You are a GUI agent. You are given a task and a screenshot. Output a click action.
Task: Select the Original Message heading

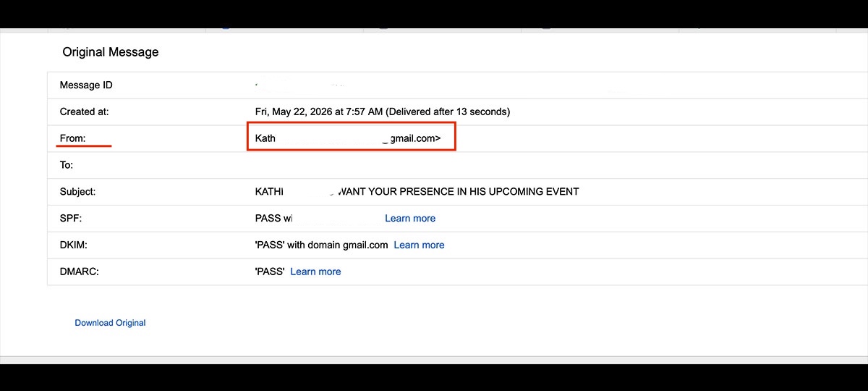click(x=111, y=52)
